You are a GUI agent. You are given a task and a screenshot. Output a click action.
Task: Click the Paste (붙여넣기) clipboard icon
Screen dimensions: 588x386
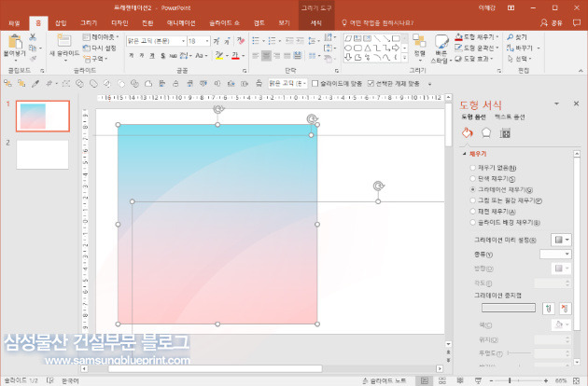[15, 41]
